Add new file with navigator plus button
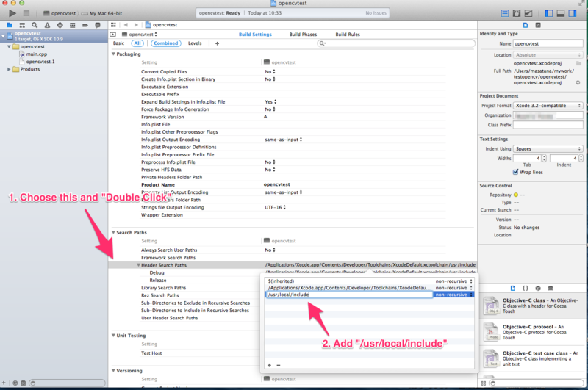This screenshot has height=390, width=588. pyautogui.click(x=4, y=383)
